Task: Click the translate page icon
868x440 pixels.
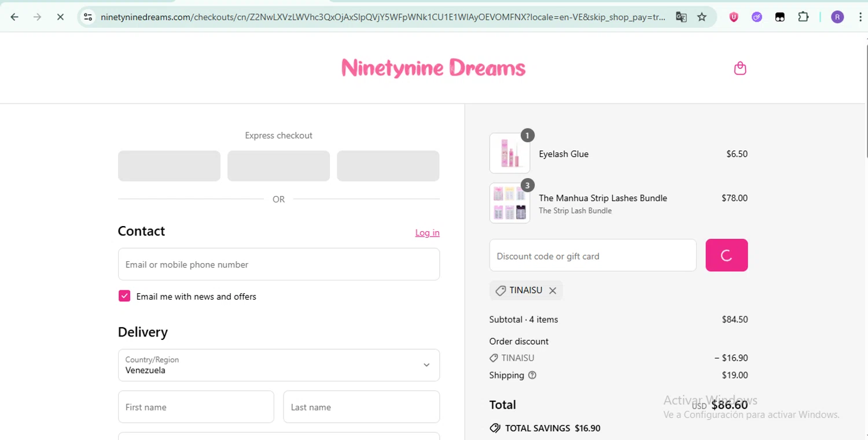Action: [681, 17]
